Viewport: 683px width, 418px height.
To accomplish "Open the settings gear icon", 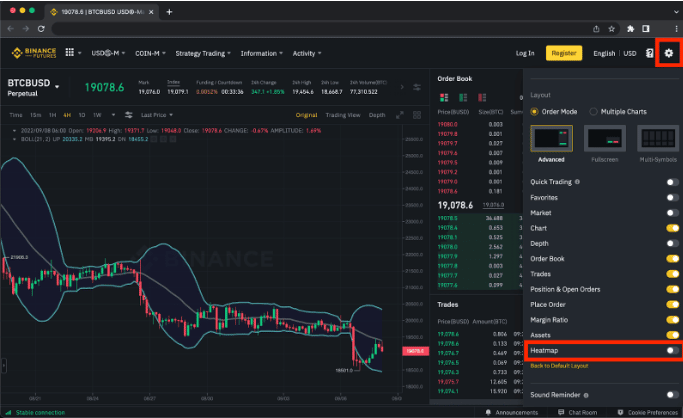I will 668,53.
